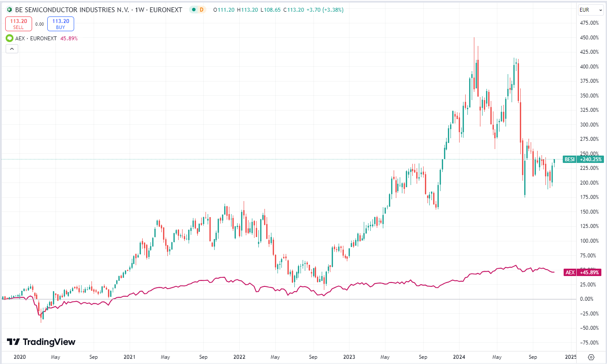607x364 pixels.
Task: Click the 300.00% price axis label
Action: coord(589,125)
